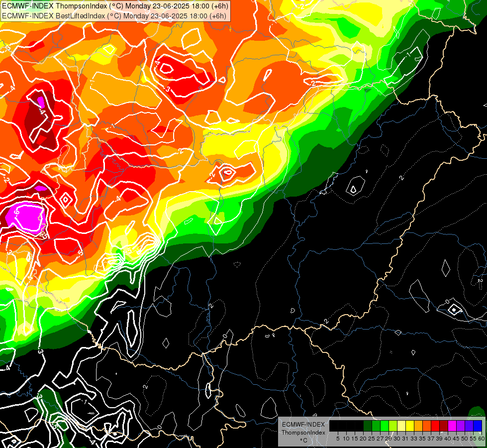Click the legend tick value 39
The image size is (487, 448).
tap(439, 439)
